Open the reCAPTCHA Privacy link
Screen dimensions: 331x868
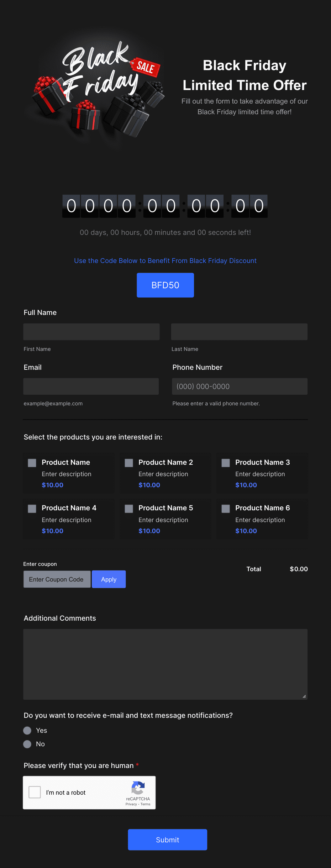[131, 804]
